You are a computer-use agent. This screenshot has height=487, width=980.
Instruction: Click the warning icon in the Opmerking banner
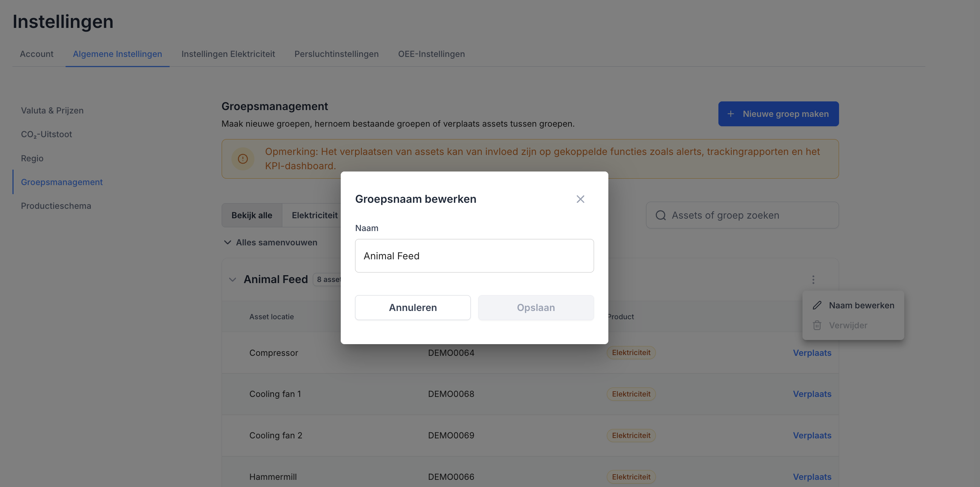[x=243, y=159]
